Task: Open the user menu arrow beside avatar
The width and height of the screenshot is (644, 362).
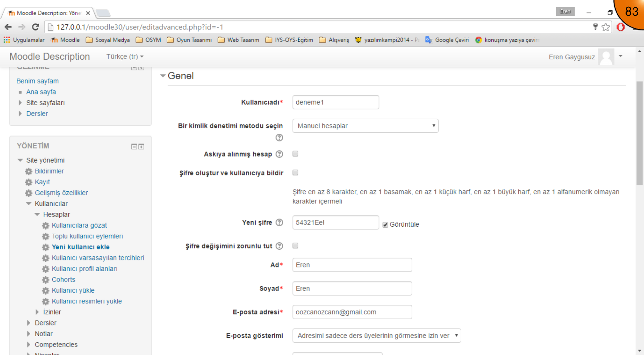Action: pos(621,56)
